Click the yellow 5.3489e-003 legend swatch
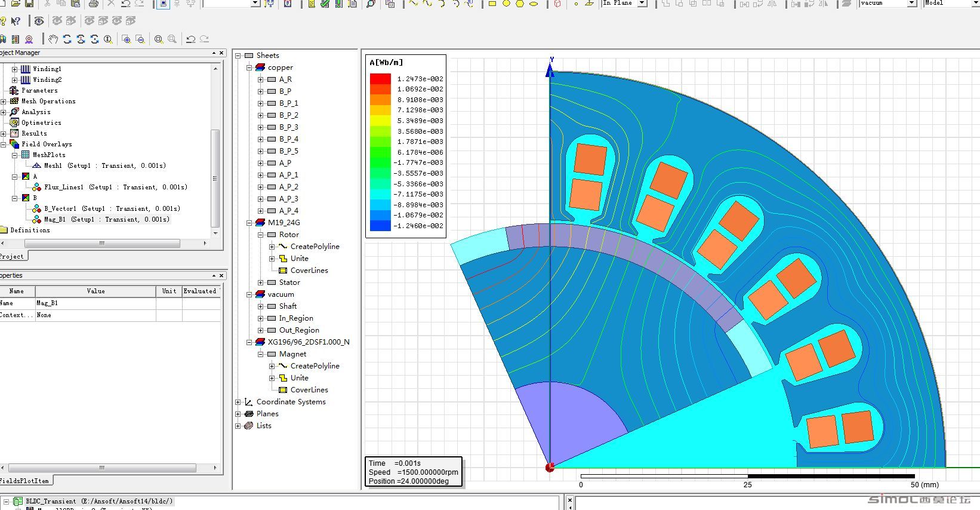This screenshot has width=980, height=510. pos(380,121)
